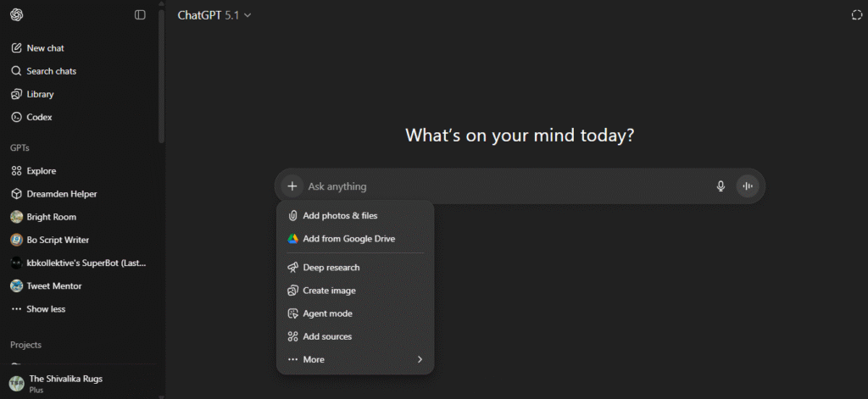Screen dimensions: 868x399
Task: Choose Create image option
Action: 355,291
